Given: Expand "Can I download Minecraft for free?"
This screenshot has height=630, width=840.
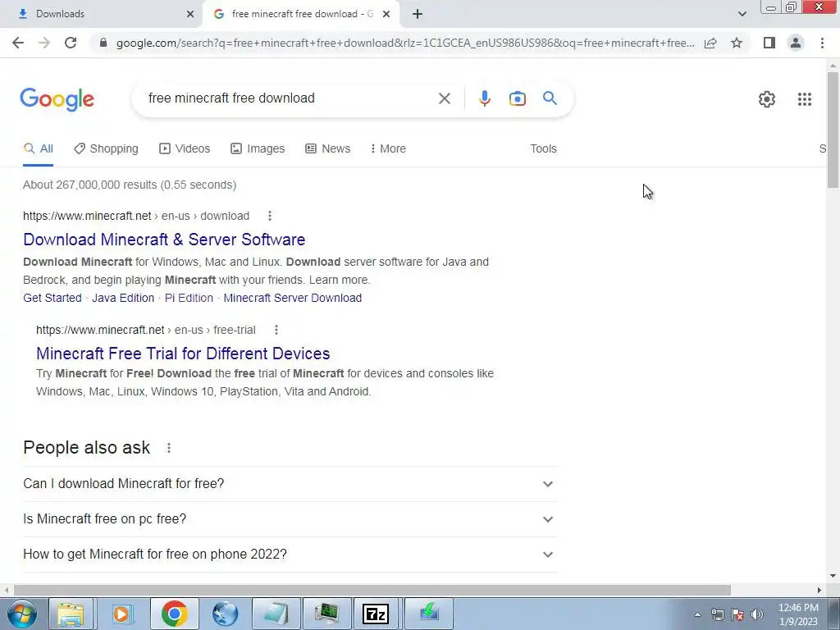Looking at the screenshot, I should 290,484.
